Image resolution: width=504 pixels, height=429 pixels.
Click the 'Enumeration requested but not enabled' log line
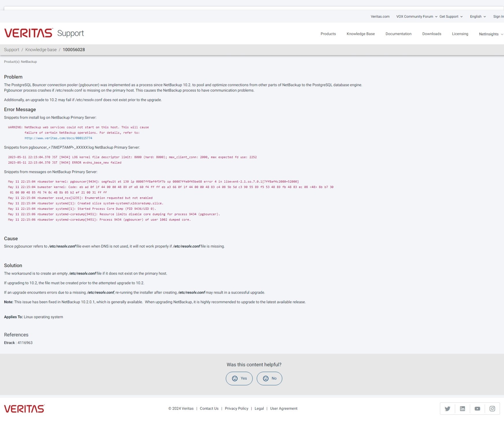[x=80, y=198]
